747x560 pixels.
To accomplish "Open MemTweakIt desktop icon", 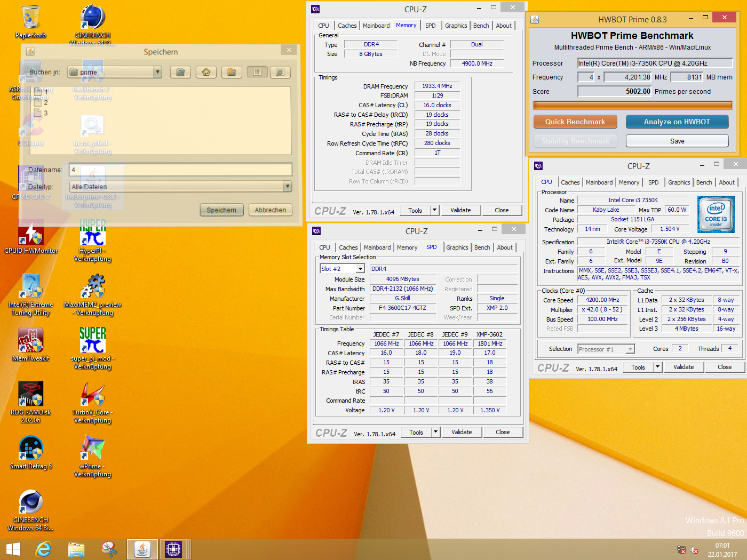I will click(31, 345).
